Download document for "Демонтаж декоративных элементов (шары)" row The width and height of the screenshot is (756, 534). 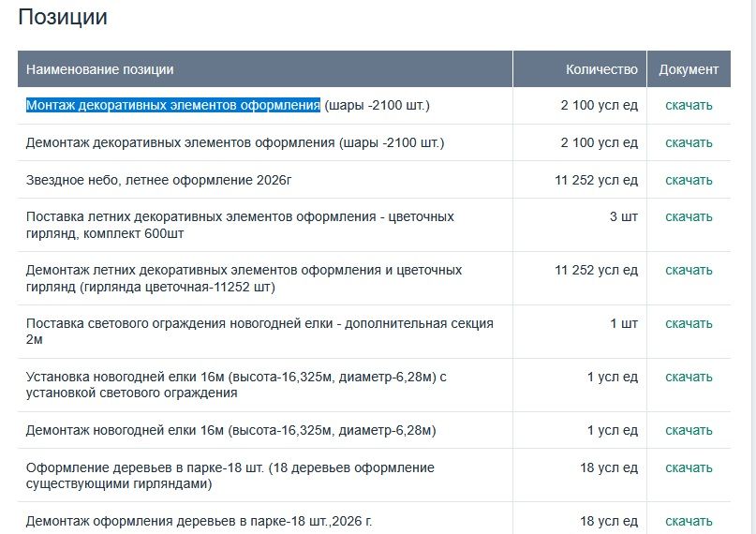[x=689, y=142]
